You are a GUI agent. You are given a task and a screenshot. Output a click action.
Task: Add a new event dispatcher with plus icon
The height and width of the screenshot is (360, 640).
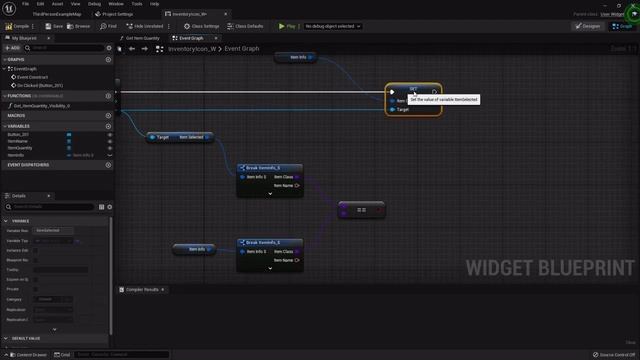click(x=108, y=165)
